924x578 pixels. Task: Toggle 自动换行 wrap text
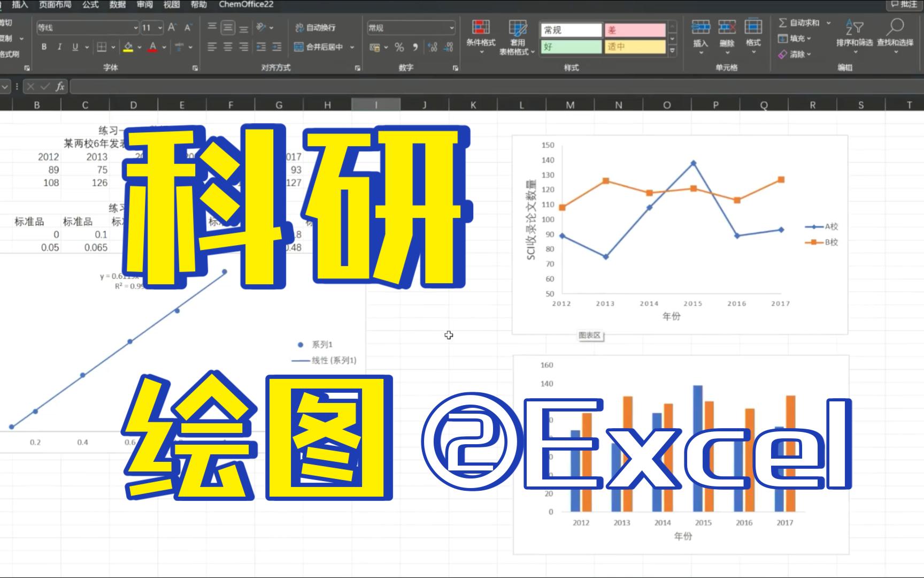click(315, 27)
